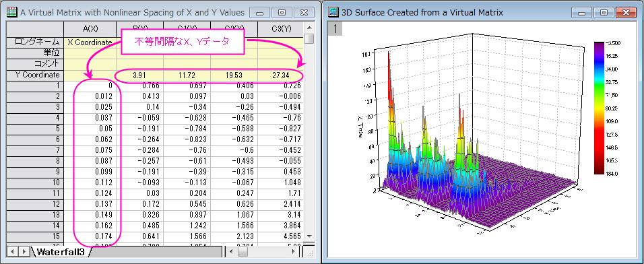Click the worksheet vertical scrollbar down arrow
Image resolution: width=644 pixels, height=264 pixels.
309,236
